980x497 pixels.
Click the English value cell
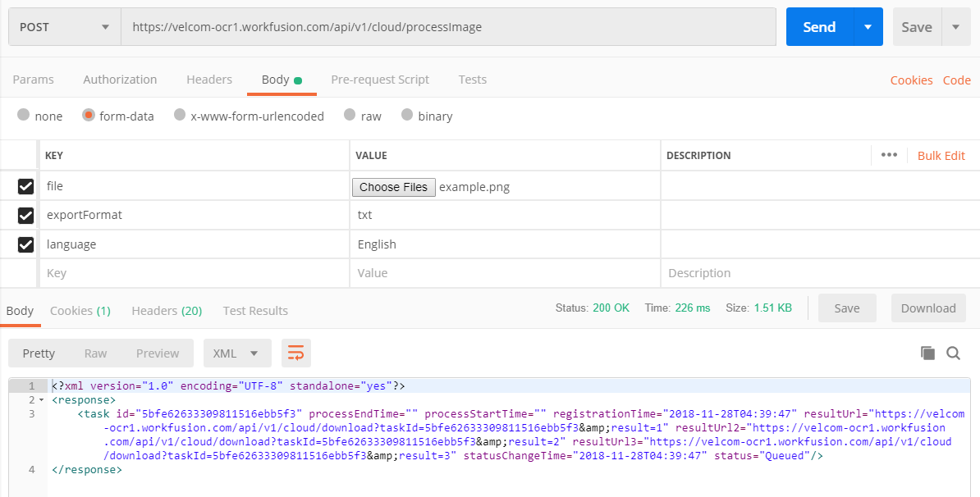tap(505, 244)
